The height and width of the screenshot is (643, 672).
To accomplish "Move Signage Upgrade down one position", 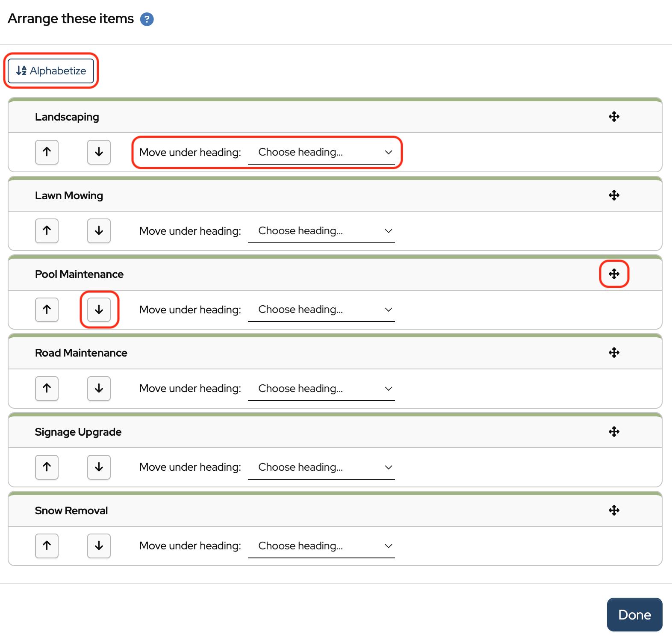I will (99, 467).
